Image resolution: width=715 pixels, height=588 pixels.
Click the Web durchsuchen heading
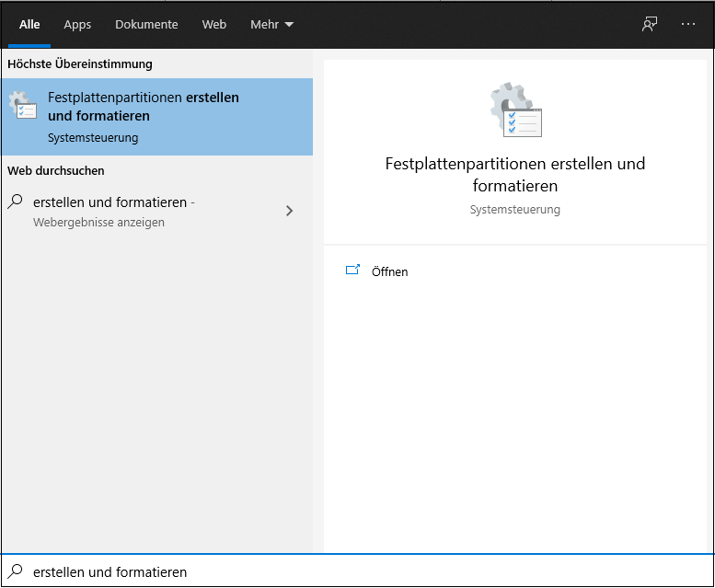(55, 171)
